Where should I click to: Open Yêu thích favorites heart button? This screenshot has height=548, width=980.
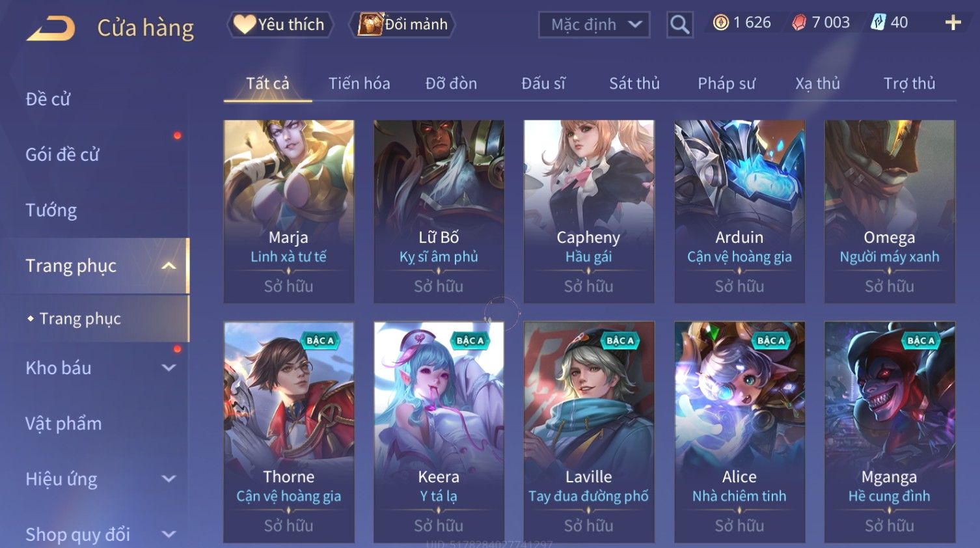(x=280, y=25)
